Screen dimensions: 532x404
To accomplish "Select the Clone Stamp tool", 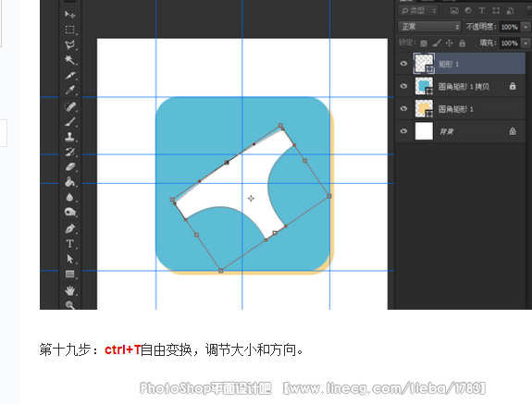I will pyautogui.click(x=70, y=137).
